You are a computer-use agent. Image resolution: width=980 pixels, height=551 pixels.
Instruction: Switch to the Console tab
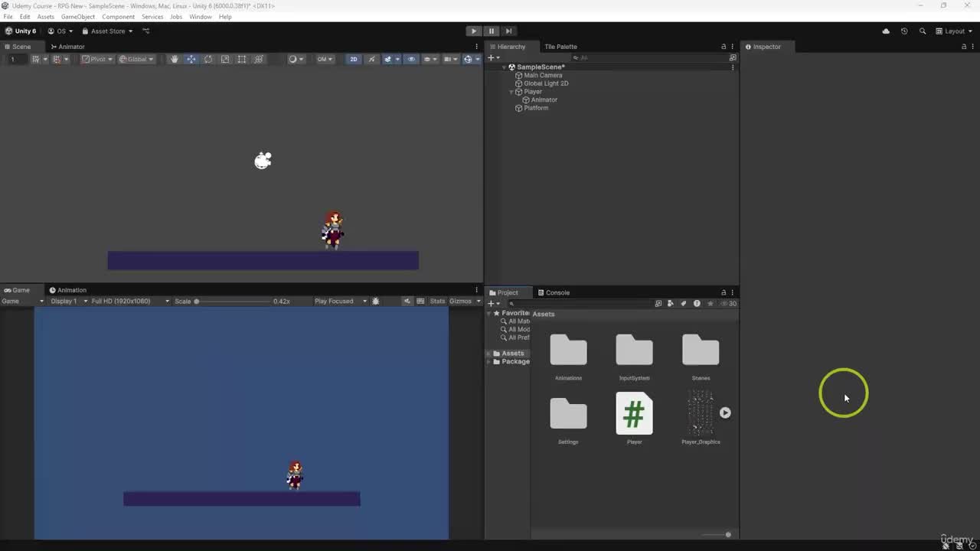[554, 292]
